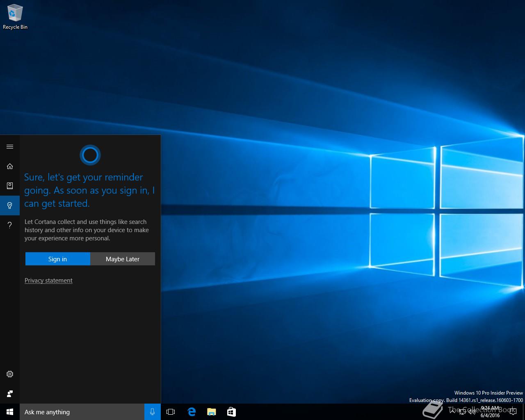Open Cortana Reminders lightbulb icon

[x=10, y=205]
